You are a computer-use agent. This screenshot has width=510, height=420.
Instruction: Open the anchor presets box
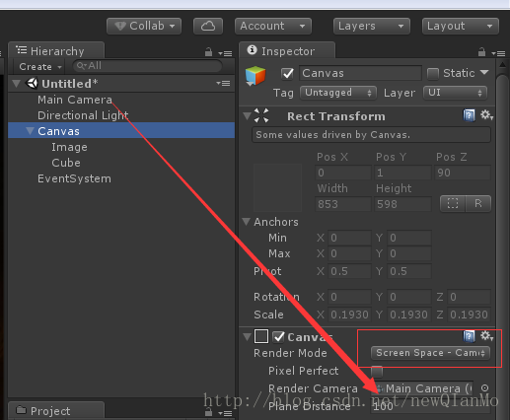277,187
